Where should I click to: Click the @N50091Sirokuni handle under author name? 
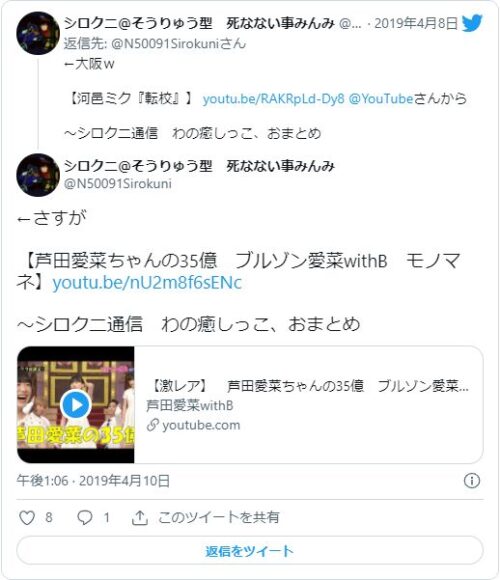(x=118, y=183)
